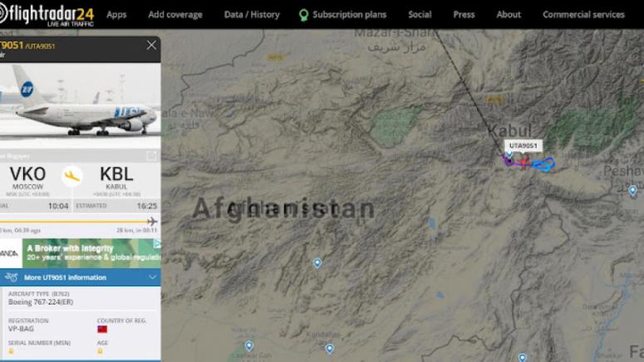This screenshot has width=644, height=362.
Task: Open Add coverage page
Action: pyautogui.click(x=175, y=15)
